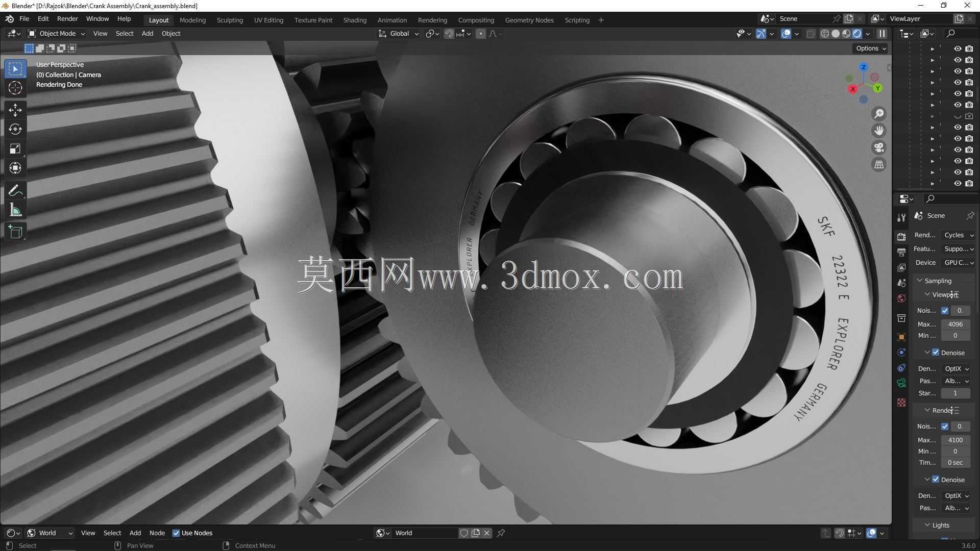Disable Render Denoise checkbox

click(936, 480)
